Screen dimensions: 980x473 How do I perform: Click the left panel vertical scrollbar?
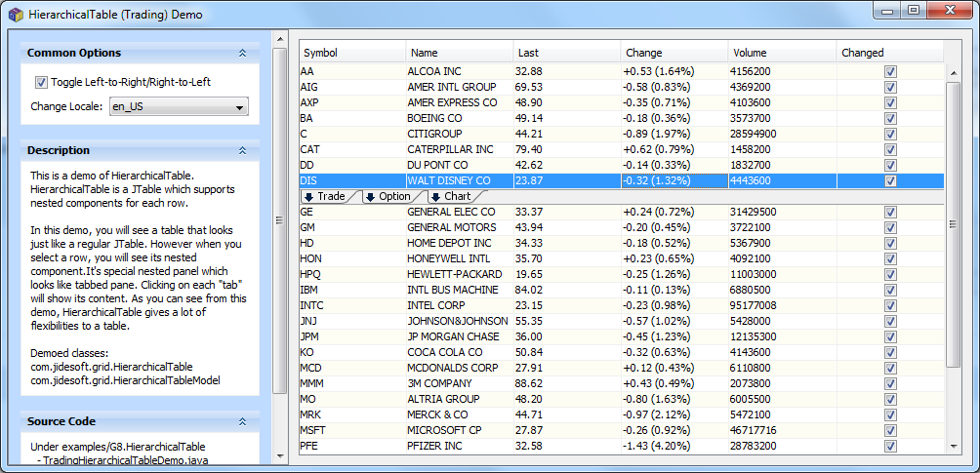(x=280, y=250)
